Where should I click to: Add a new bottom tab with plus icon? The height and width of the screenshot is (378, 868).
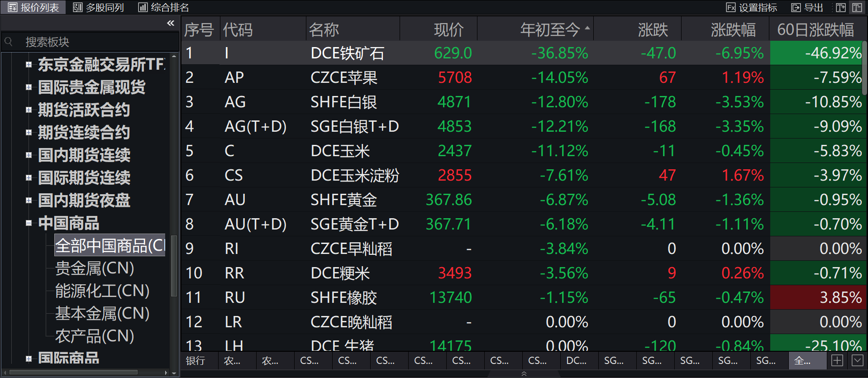[837, 360]
